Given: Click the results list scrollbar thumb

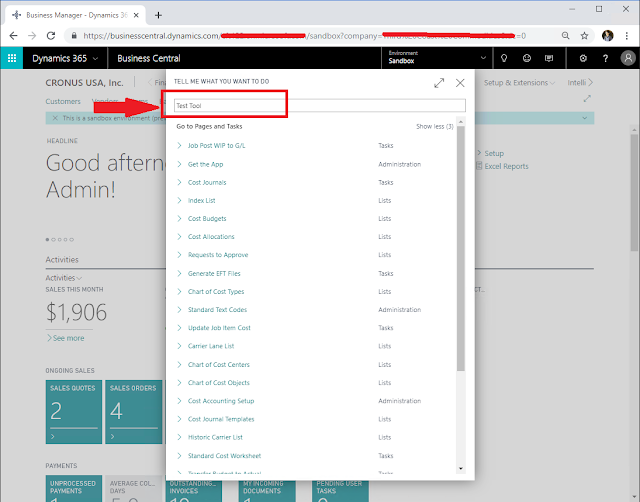Looking at the screenshot, I should tap(461, 249).
